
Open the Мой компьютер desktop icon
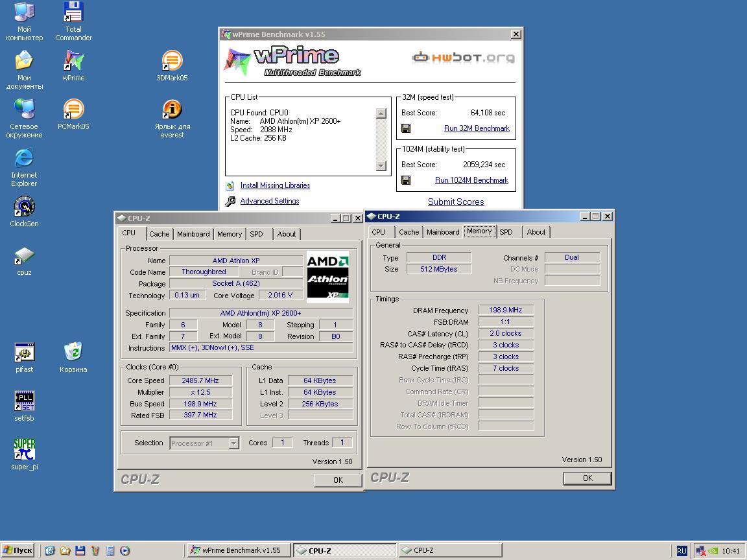[24, 21]
